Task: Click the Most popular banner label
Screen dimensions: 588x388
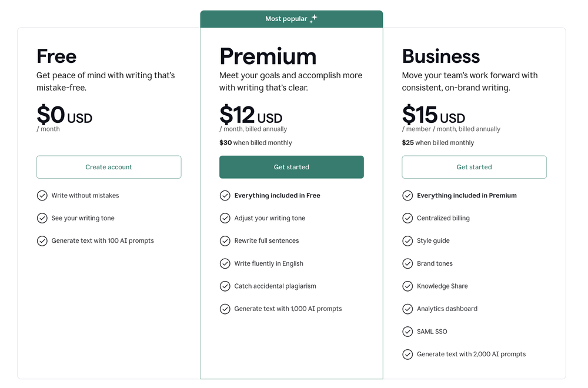Action: pos(286,19)
